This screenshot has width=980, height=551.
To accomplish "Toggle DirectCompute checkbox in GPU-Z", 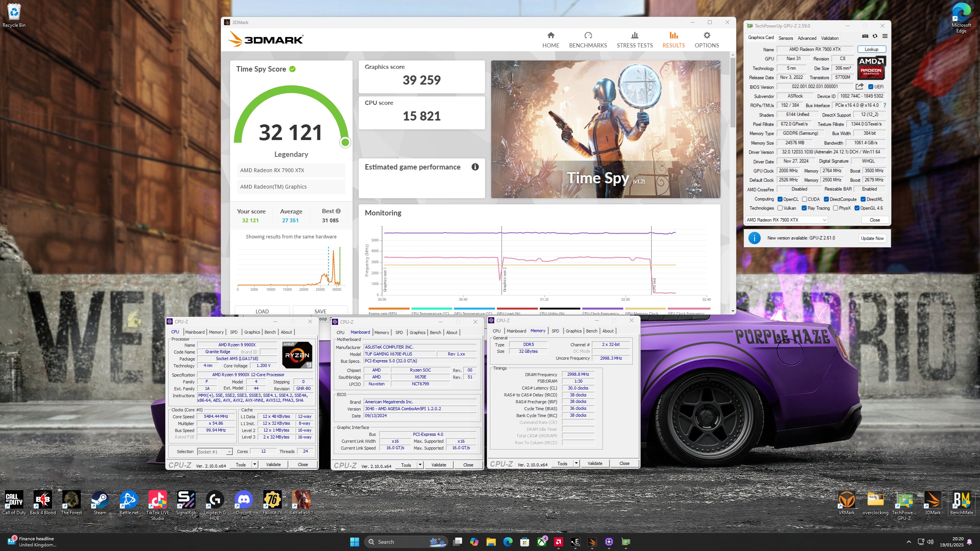I will tap(826, 199).
